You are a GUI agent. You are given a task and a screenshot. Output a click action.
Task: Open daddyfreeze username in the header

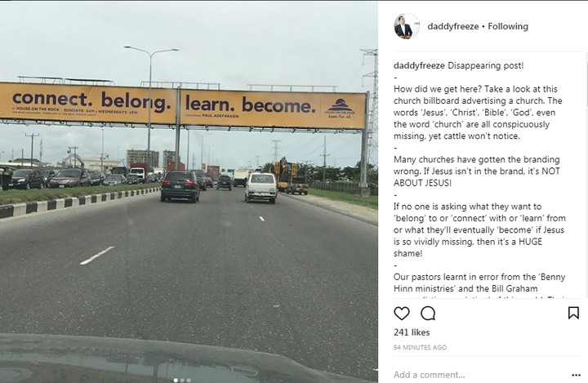tap(453, 26)
